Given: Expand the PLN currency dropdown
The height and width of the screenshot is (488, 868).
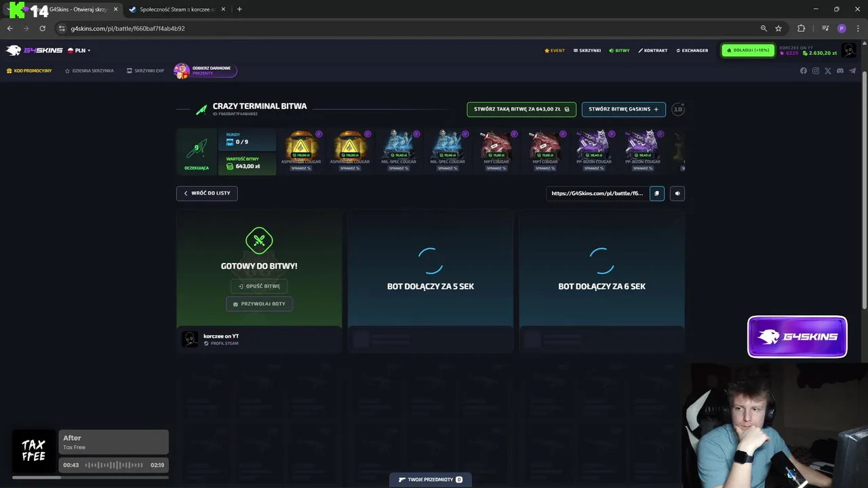Looking at the screenshot, I should point(79,50).
